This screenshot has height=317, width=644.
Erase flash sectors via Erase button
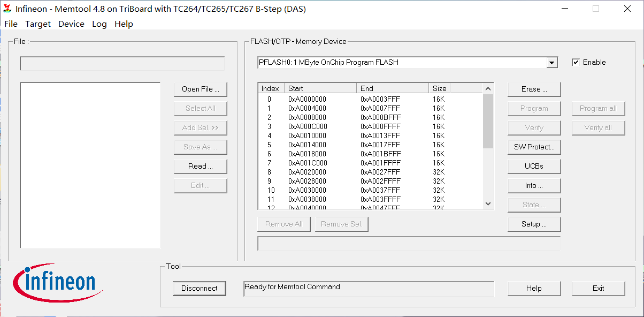534,89
